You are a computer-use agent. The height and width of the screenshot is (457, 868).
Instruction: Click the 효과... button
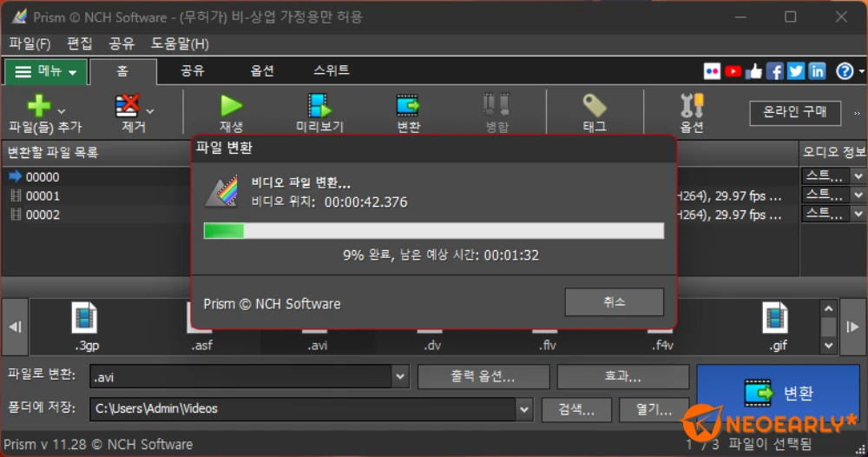[x=622, y=377]
